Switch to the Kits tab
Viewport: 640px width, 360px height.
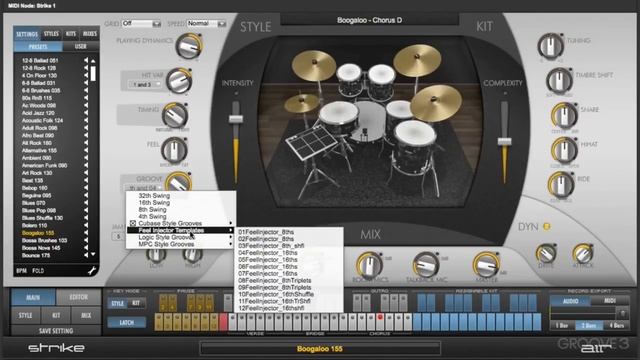pyautogui.click(x=71, y=34)
